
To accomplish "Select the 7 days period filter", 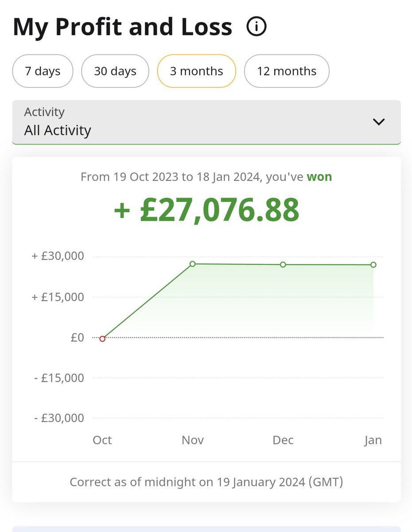I will click(x=43, y=71).
